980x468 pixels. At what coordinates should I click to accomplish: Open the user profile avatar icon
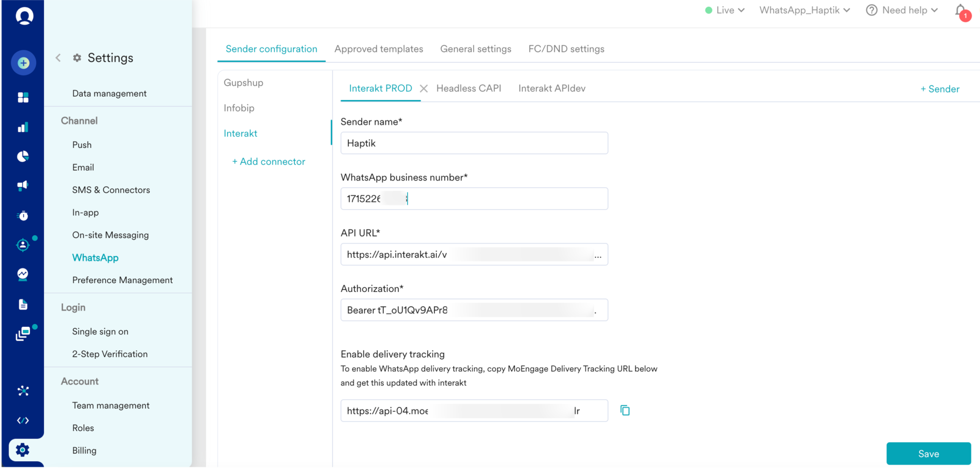pyautogui.click(x=23, y=15)
